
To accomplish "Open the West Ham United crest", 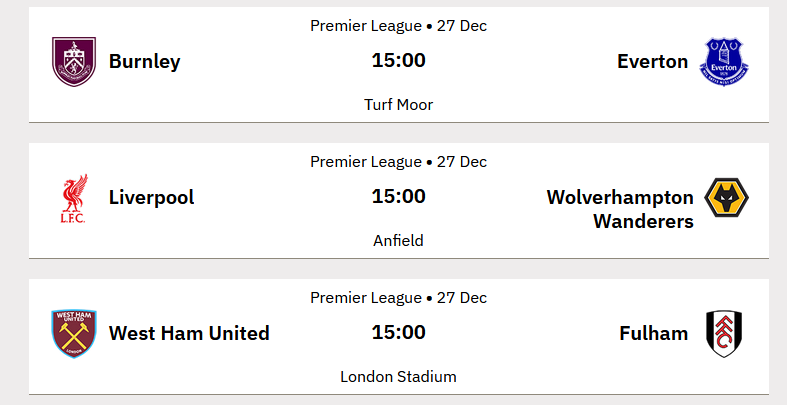I will [73, 333].
